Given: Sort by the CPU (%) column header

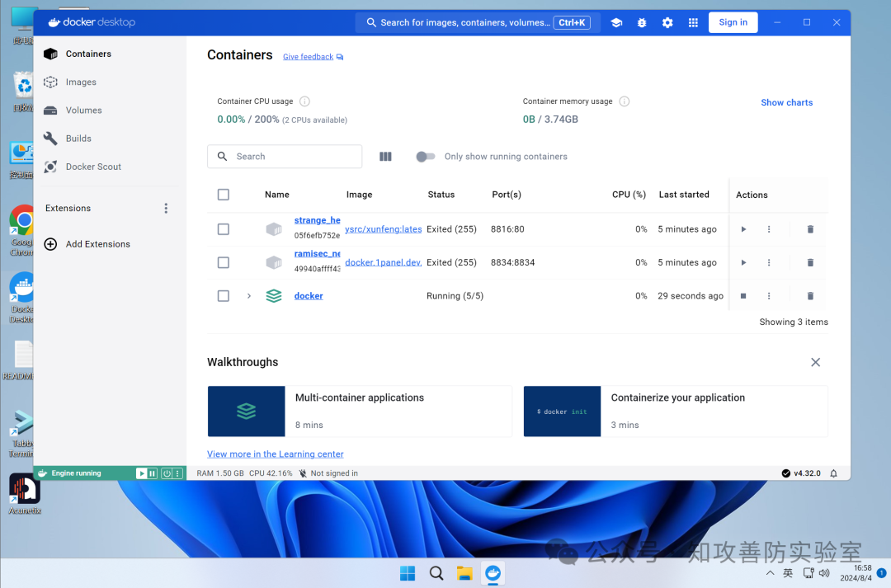Looking at the screenshot, I should click(629, 195).
